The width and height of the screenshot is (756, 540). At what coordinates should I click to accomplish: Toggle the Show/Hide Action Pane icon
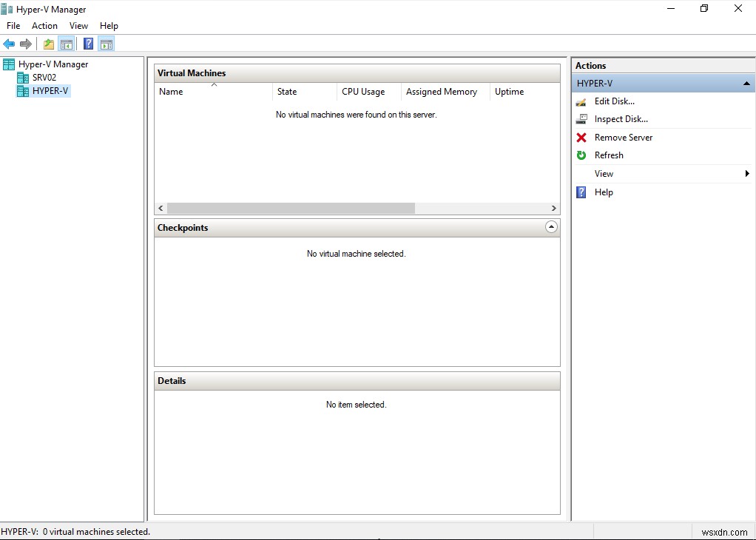click(106, 44)
